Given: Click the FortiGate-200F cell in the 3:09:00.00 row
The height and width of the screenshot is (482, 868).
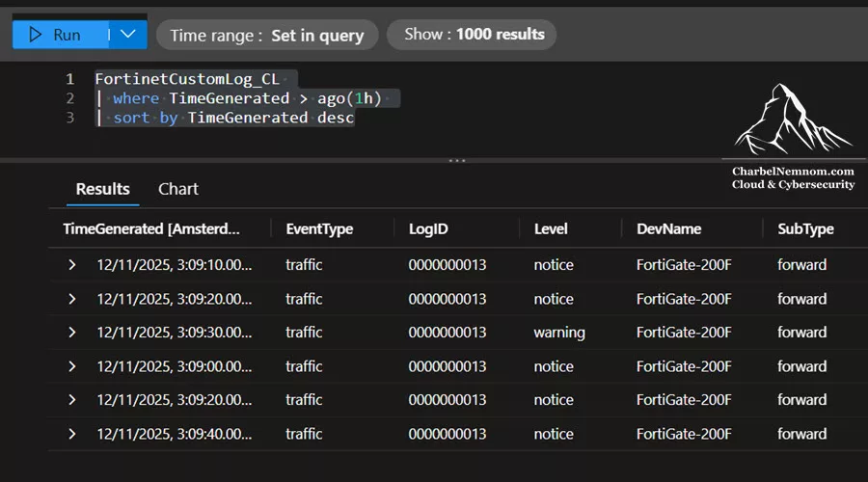Looking at the screenshot, I should (x=684, y=366).
